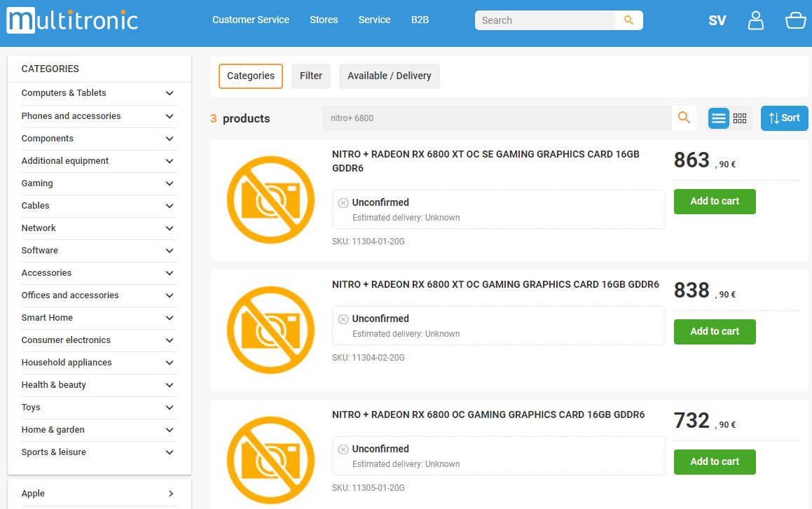812x509 pixels.
Task: Open the NITRO+ RX 6800 XT OC product link
Action: coord(495,284)
